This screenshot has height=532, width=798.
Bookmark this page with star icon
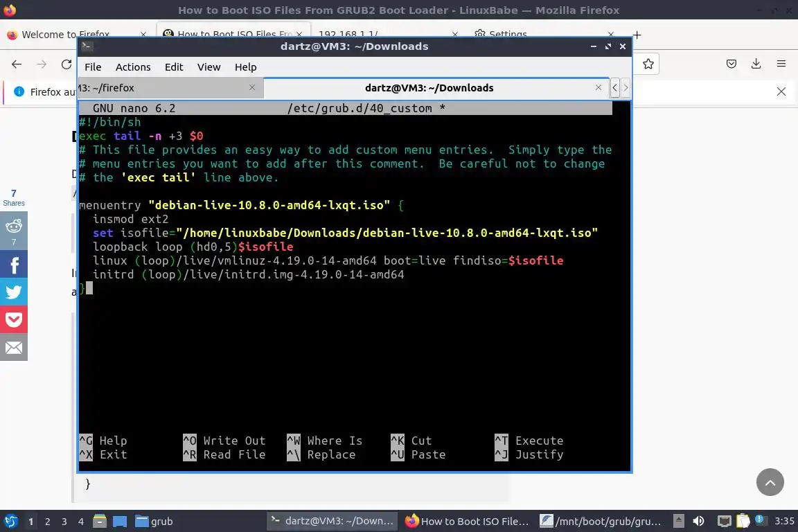click(648, 64)
